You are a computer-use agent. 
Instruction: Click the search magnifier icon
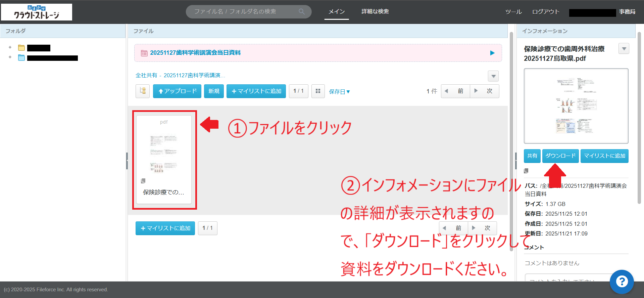pyautogui.click(x=302, y=12)
